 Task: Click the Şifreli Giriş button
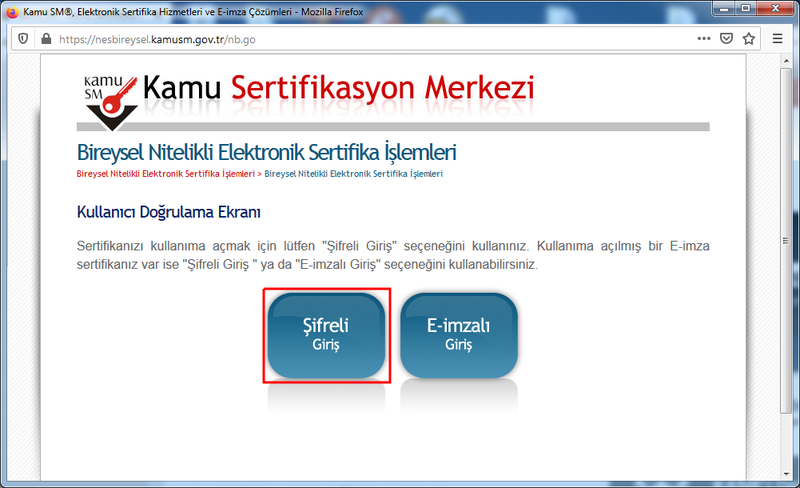click(326, 335)
